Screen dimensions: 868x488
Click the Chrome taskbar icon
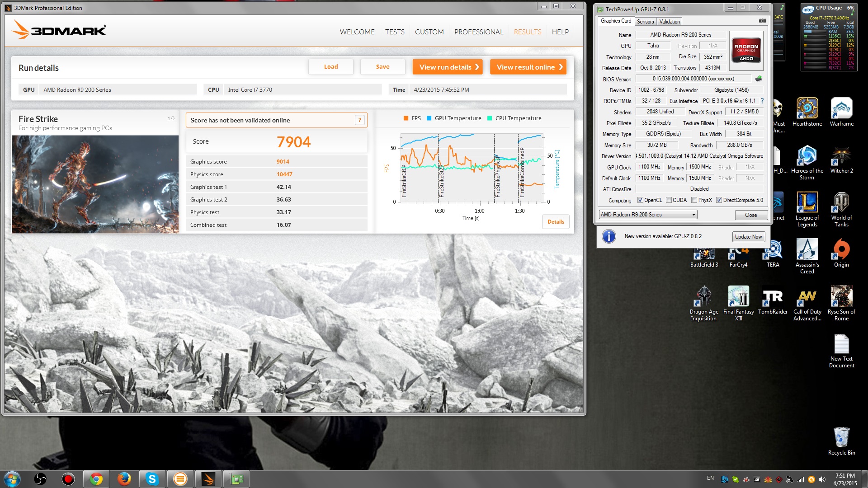tap(96, 479)
